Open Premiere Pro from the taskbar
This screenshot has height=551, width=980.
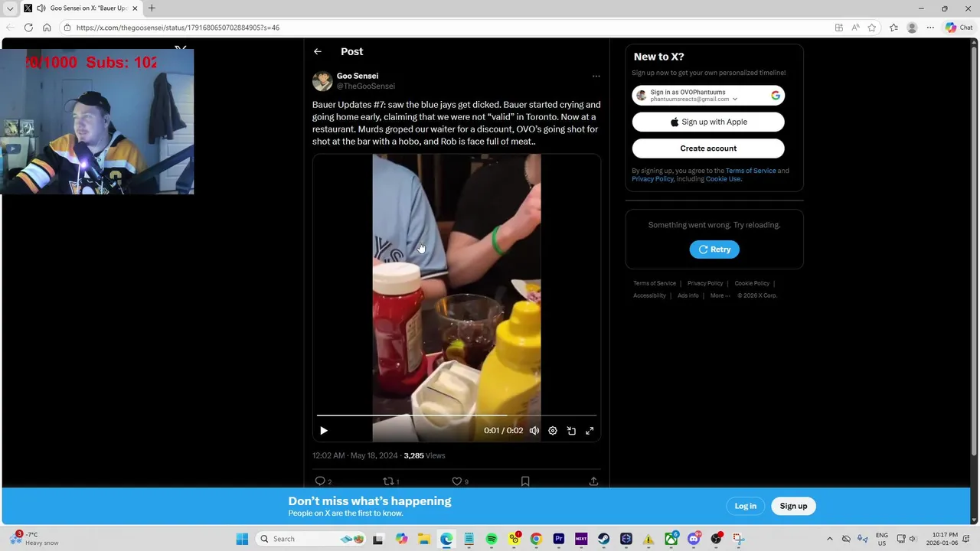(559, 539)
